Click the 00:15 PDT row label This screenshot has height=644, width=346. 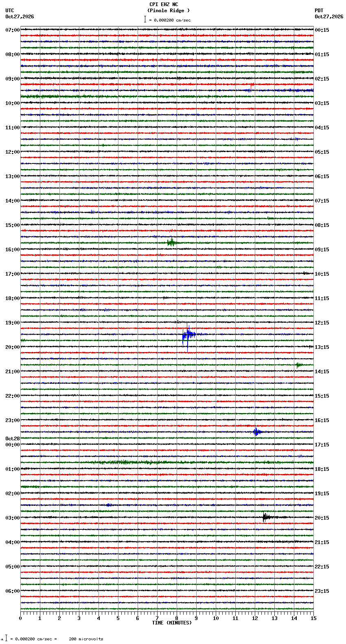point(322,30)
